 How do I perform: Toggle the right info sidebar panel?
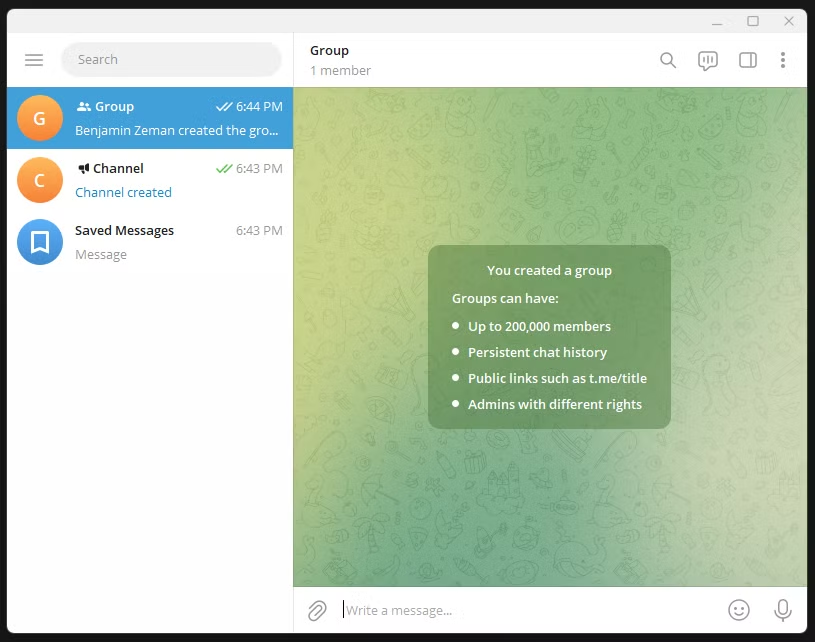747,60
